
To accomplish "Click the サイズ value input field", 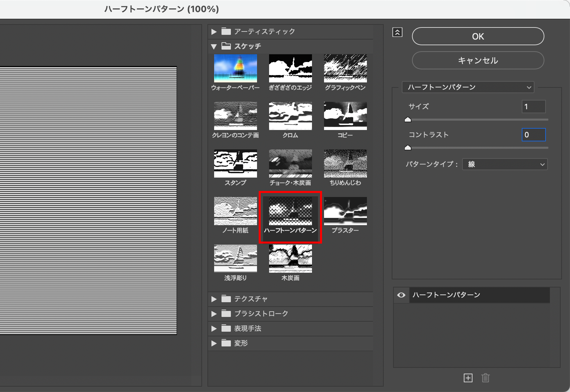I will [533, 107].
